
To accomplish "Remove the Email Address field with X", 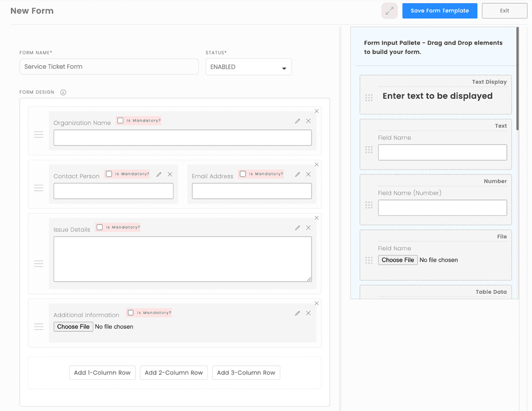I will (x=308, y=174).
